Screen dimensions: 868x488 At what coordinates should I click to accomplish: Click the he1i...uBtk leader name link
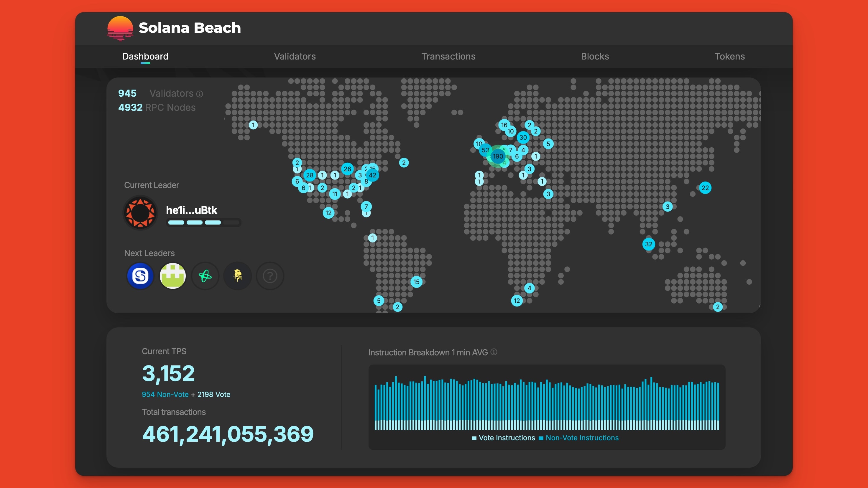[x=191, y=210]
